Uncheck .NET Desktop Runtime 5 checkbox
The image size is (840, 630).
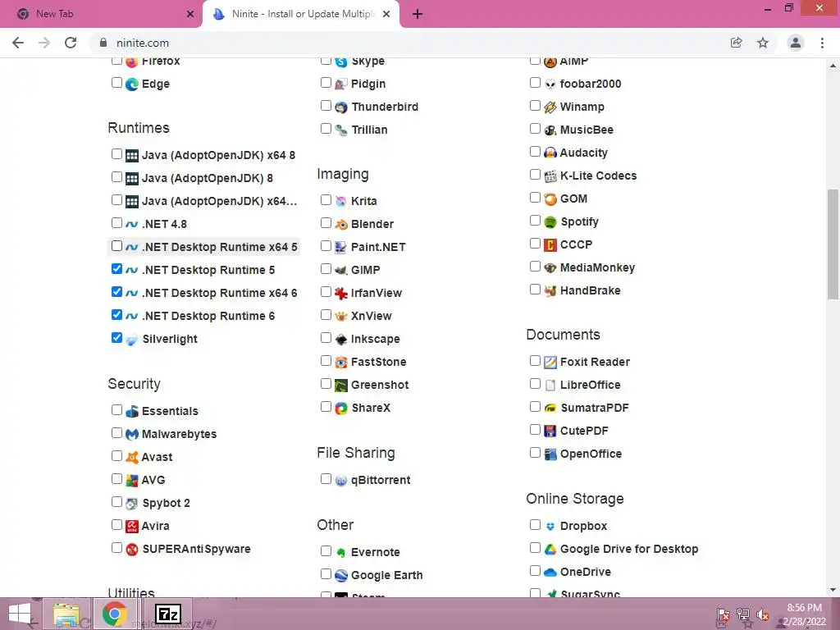116,268
